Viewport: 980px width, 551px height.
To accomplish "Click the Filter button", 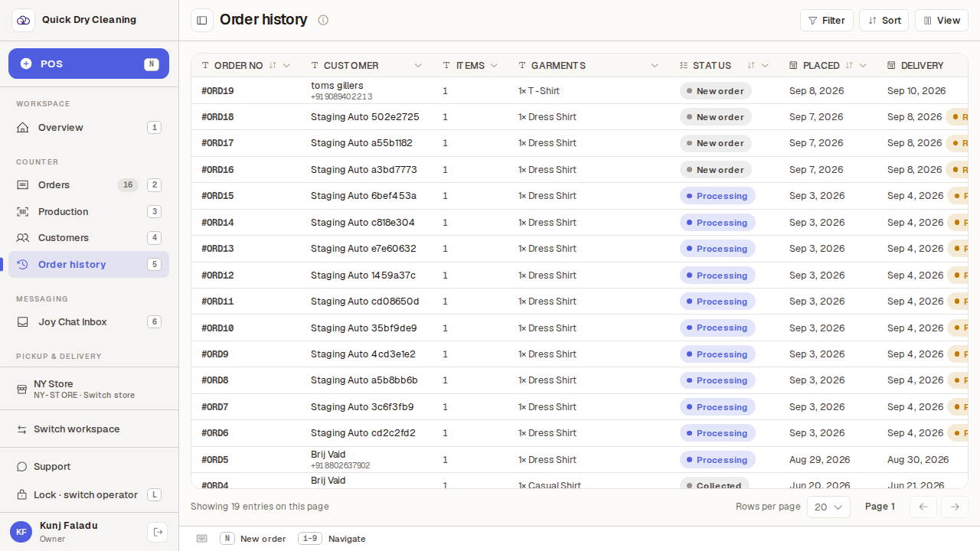I will click(x=827, y=21).
